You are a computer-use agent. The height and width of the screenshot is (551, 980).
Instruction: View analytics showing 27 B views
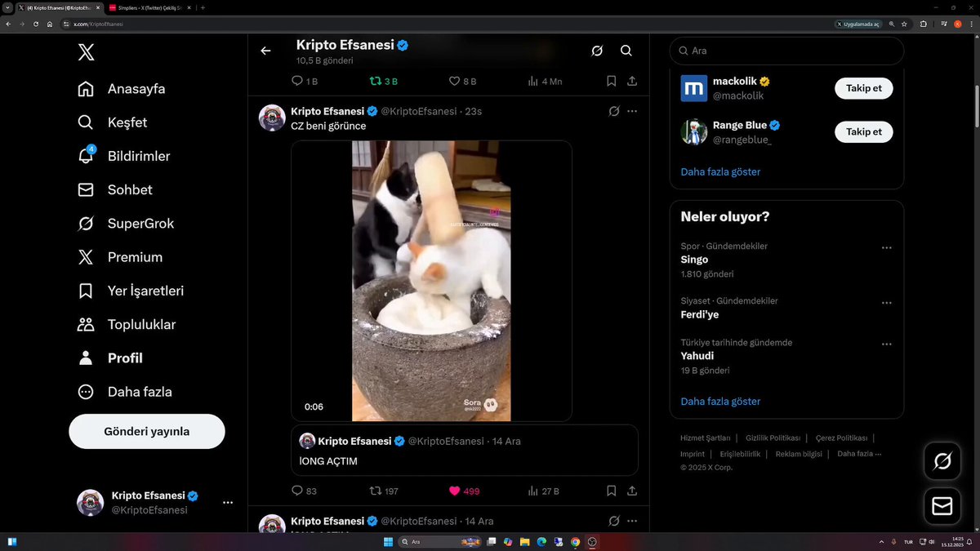point(543,491)
